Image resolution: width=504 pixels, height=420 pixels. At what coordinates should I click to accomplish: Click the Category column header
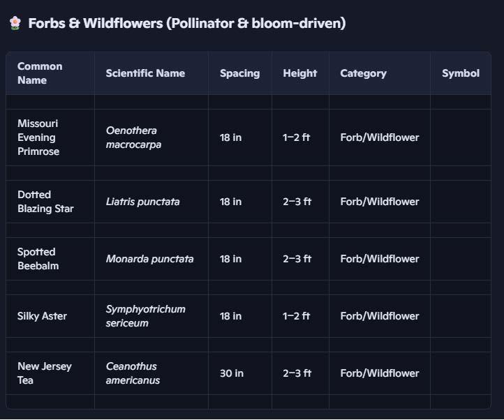(x=363, y=73)
